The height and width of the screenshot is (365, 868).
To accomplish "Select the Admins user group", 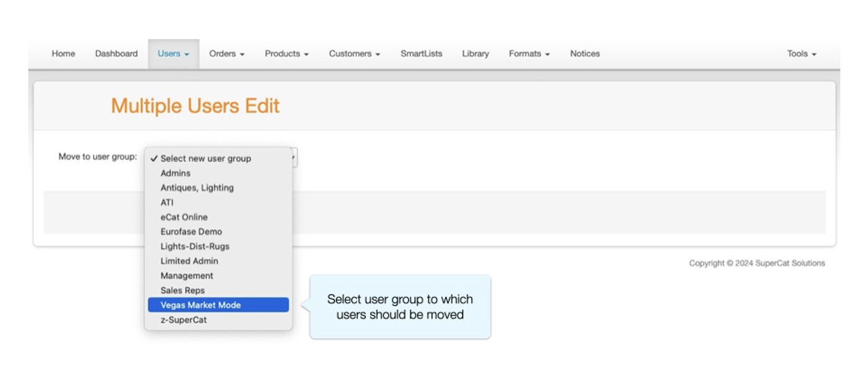I will [218, 174].
